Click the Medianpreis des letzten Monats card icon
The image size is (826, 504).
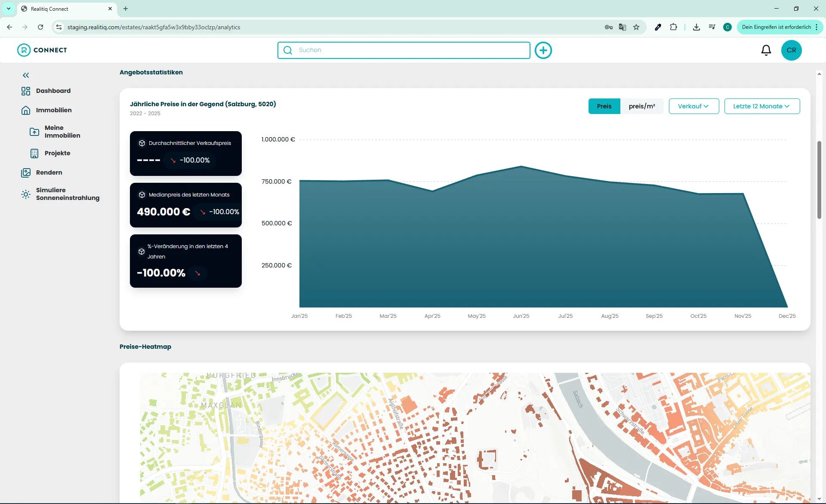(x=142, y=195)
